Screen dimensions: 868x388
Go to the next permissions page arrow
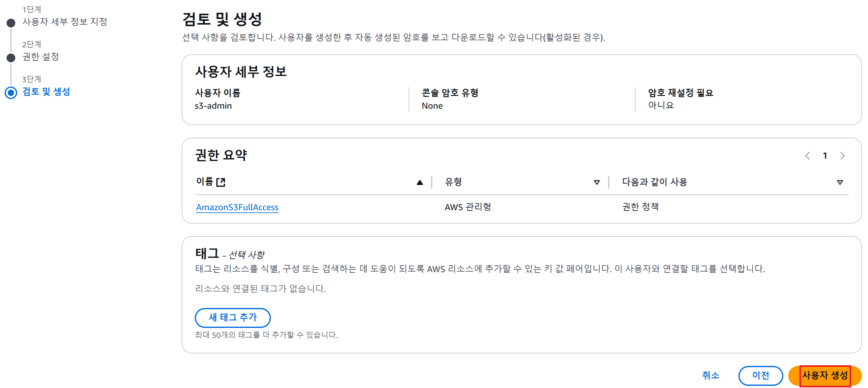point(842,156)
